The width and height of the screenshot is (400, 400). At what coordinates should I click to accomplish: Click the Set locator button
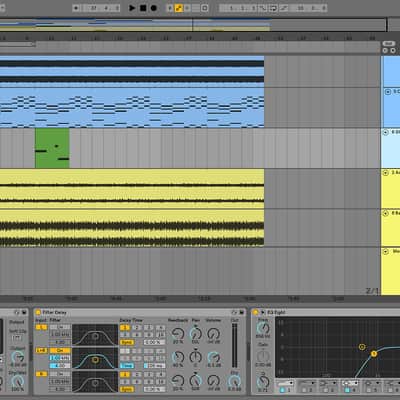389,43
